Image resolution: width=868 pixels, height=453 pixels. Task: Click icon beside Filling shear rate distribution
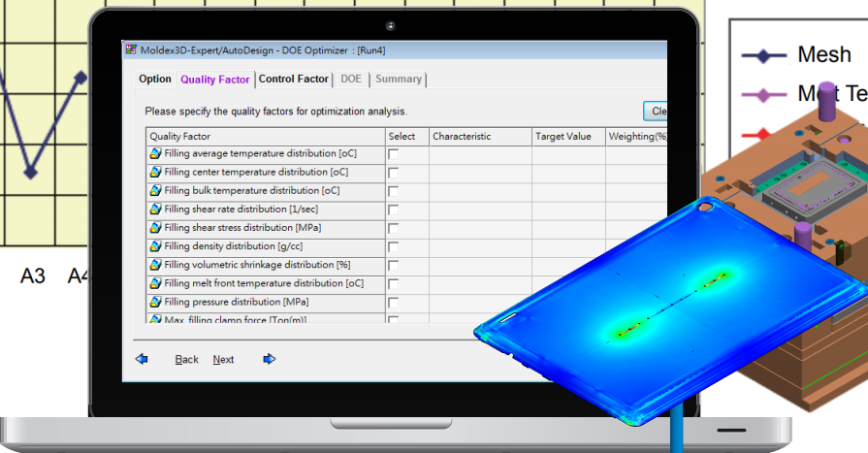155,210
